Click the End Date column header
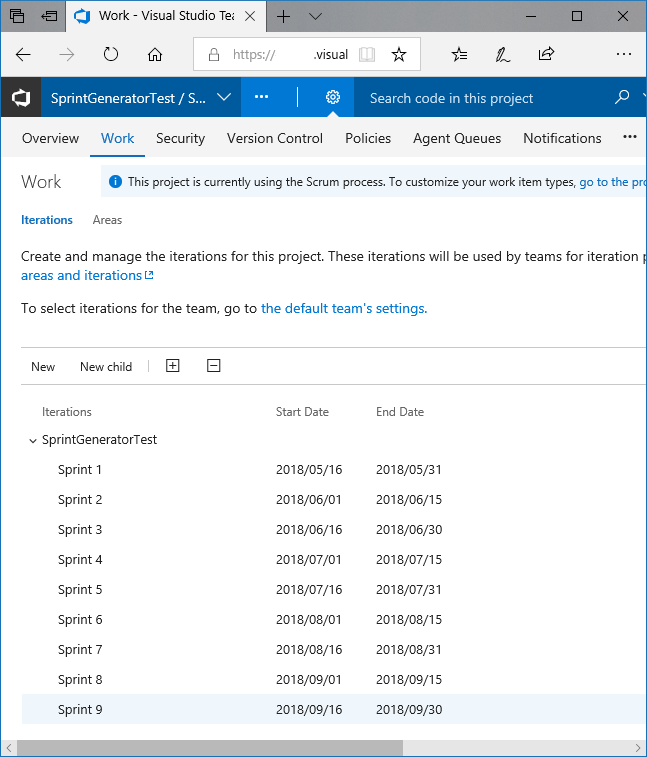Image resolution: width=647 pixels, height=757 pixels. [400, 411]
